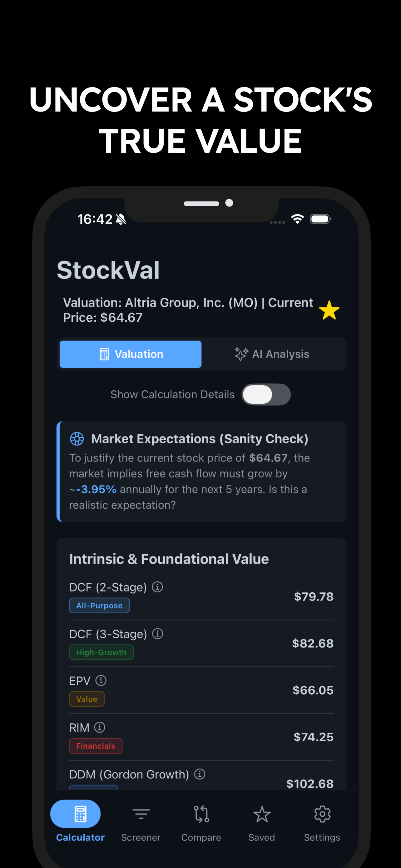
Task: Select the Calculator tab
Action: point(80,822)
